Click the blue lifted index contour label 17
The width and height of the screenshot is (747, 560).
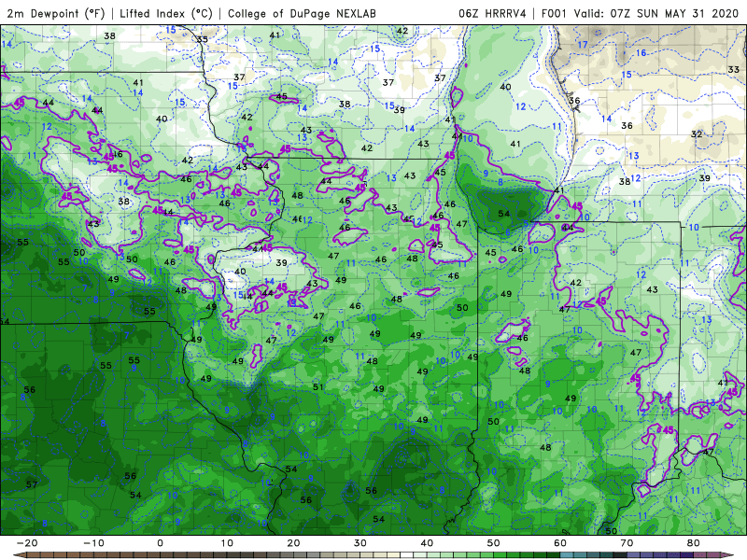(x=583, y=44)
